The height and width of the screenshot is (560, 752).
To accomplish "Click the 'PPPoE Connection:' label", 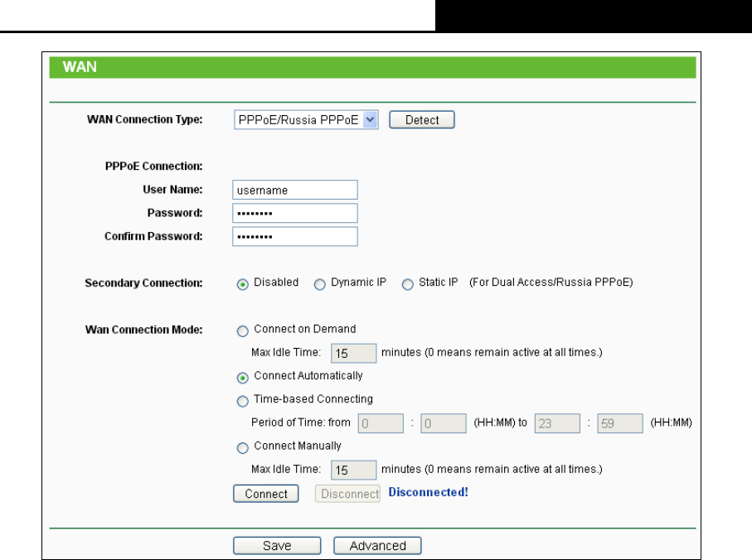I will click(x=154, y=167).
